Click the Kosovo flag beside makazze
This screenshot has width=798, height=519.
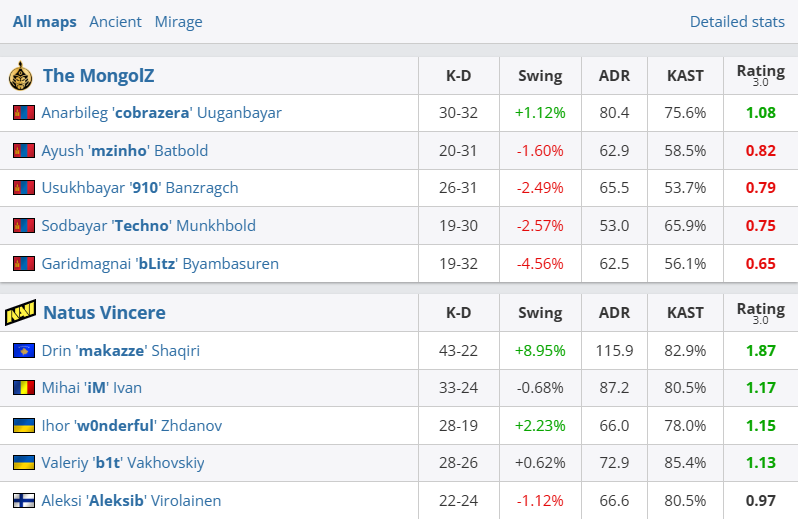coord(23,351)
